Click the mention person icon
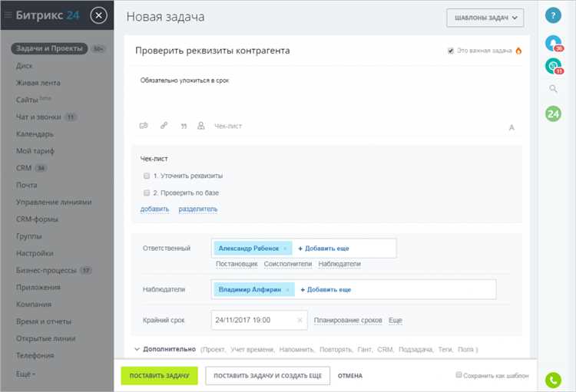Viewport: 576px width, 392px height. point(201,126)
